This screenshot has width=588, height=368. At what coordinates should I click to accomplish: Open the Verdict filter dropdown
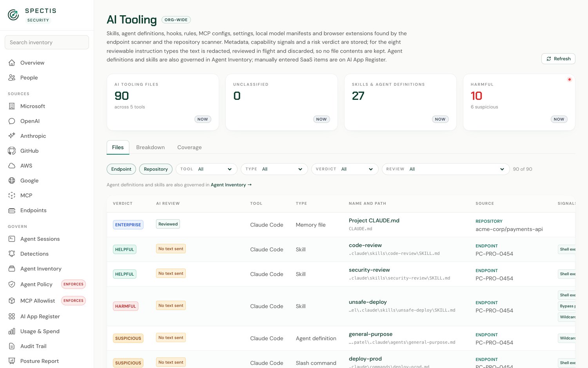(x=345, y=169)
